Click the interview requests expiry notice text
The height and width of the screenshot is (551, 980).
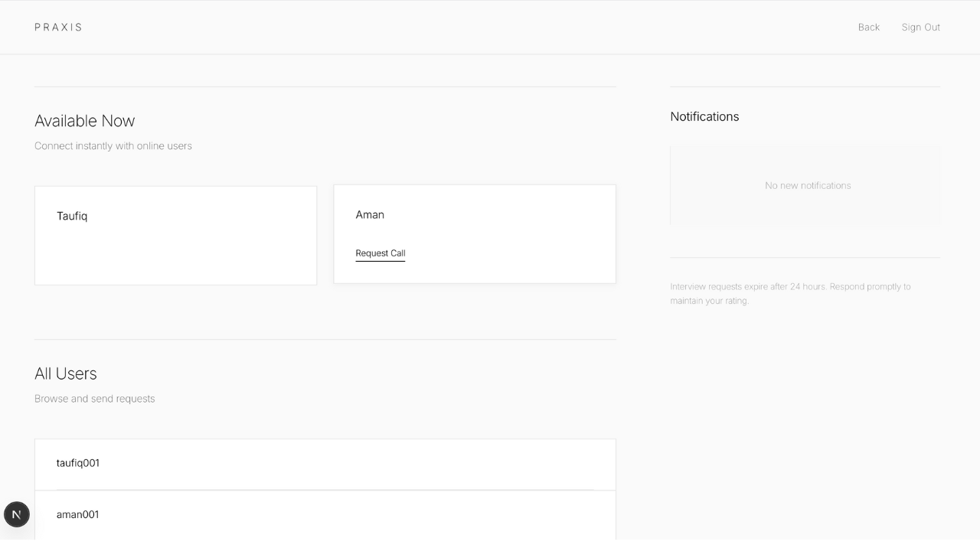click(x=789, y=293)
